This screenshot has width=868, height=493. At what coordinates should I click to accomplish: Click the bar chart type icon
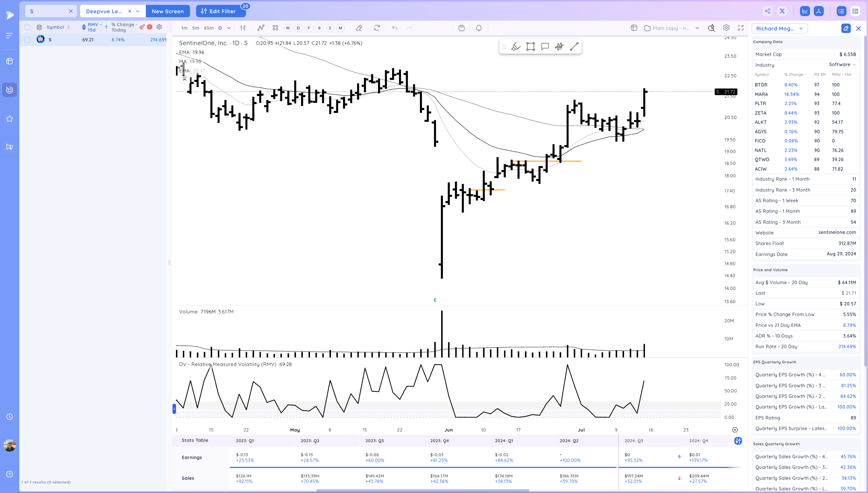click(243, 28)
